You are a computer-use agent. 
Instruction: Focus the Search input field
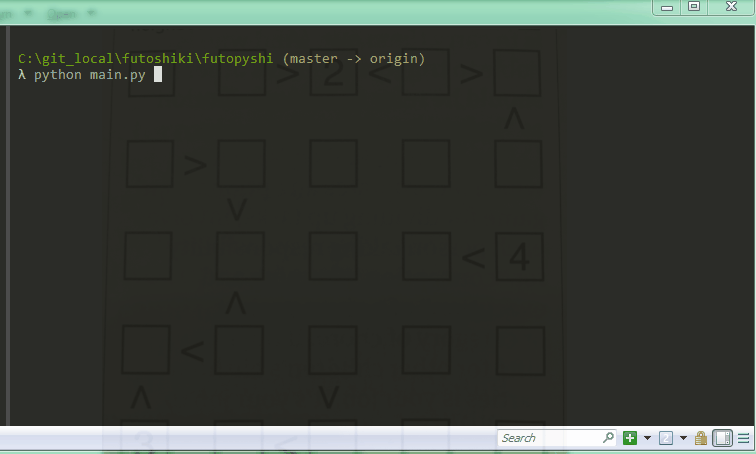pos(548,438)
